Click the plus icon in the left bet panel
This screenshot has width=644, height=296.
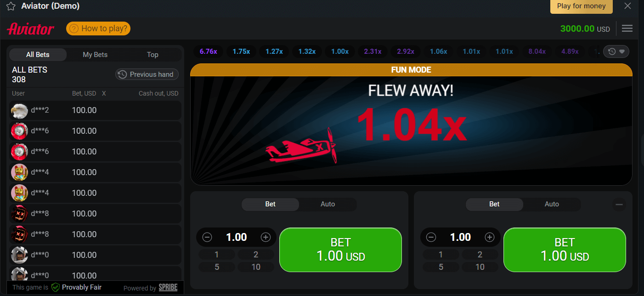[266, 237]
